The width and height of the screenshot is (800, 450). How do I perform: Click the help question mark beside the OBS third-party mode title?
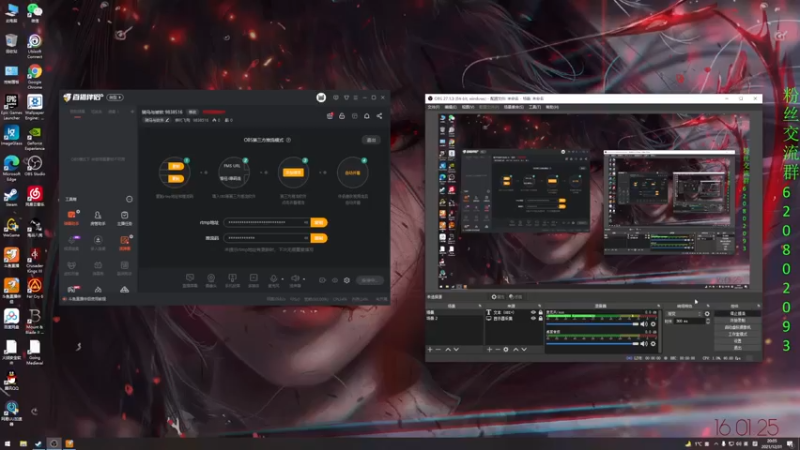[288, 140]
